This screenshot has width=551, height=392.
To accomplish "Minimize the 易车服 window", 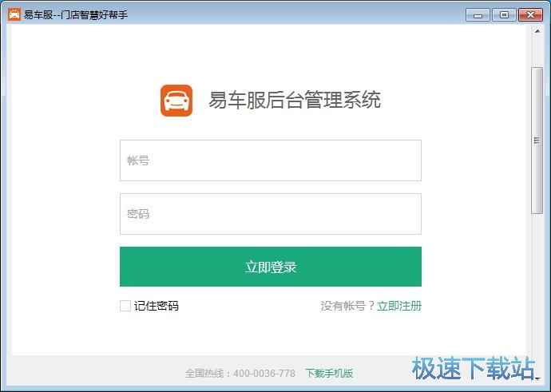I will pyautogui.click(x=478, y=15).
